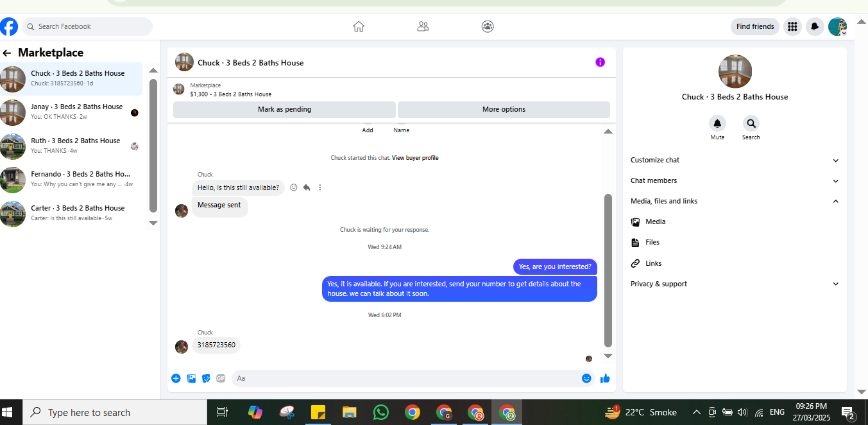The width and height of the screenshot is (868, 425).
Task: Open Task View on the taskbar
Action: click(223, 412)
